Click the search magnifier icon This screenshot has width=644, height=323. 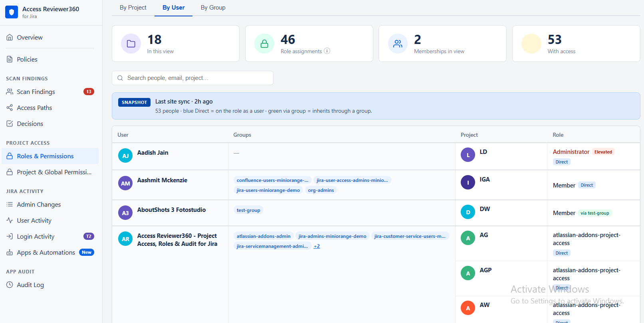[x=120, y=78]
